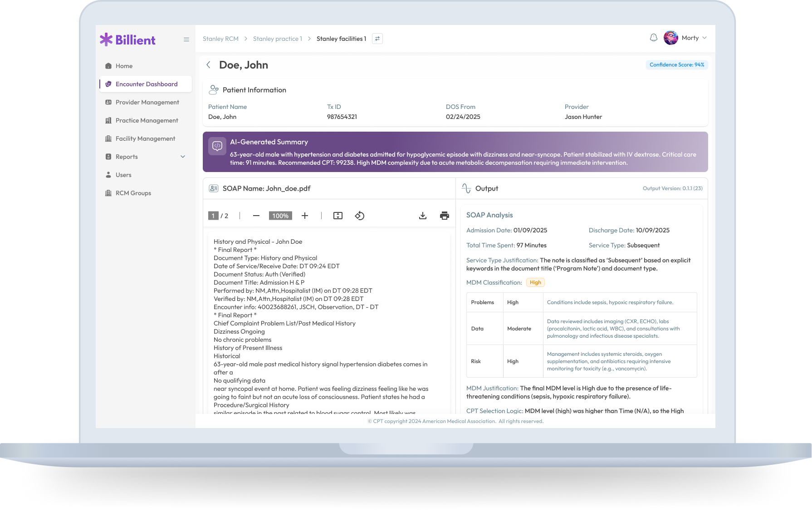Screen dimensions: 812x512
Task: Zoom in on the PDF document
Action: click(305, 216)
